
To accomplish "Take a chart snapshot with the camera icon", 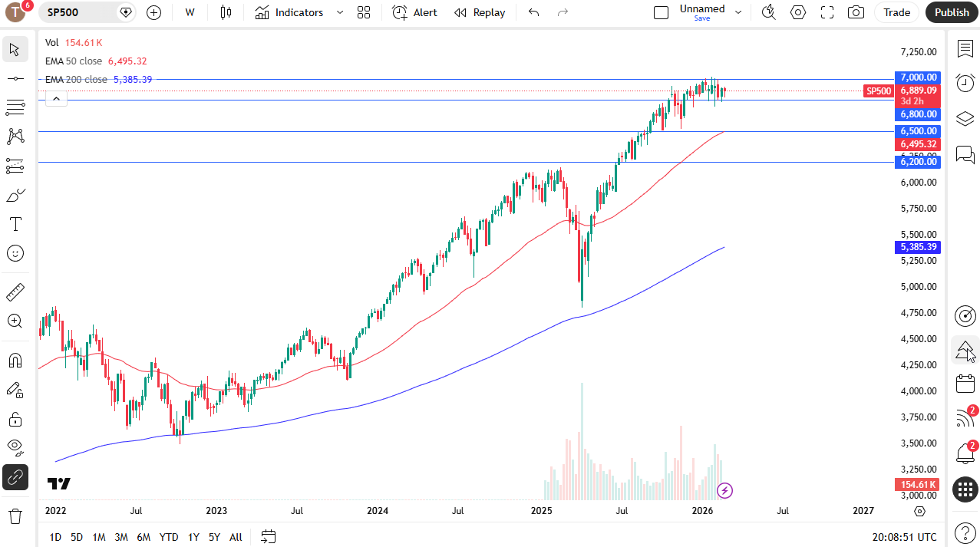I will coord(856,12).
